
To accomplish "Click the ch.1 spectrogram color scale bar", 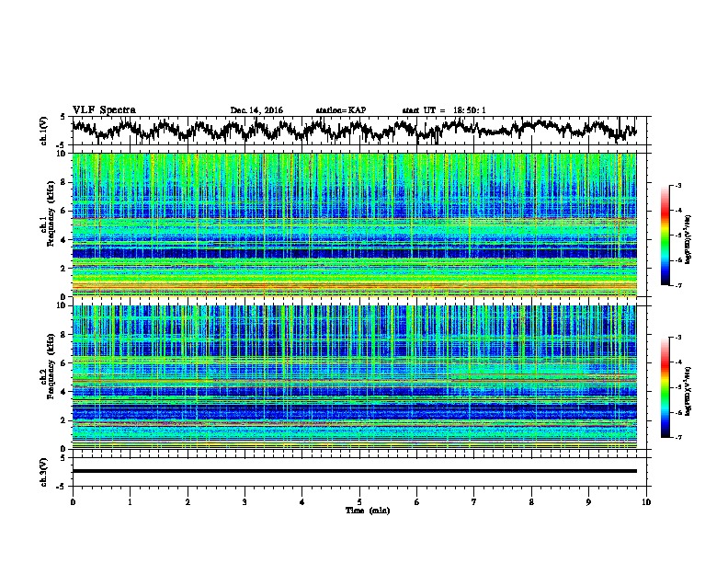I will click(665, 236).
